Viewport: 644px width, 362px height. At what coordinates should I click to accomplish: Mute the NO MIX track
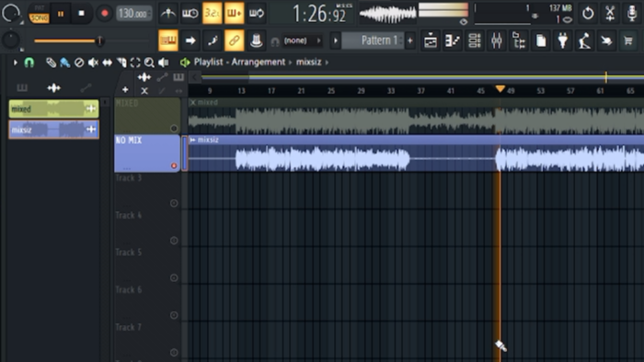tap(174, 165)
